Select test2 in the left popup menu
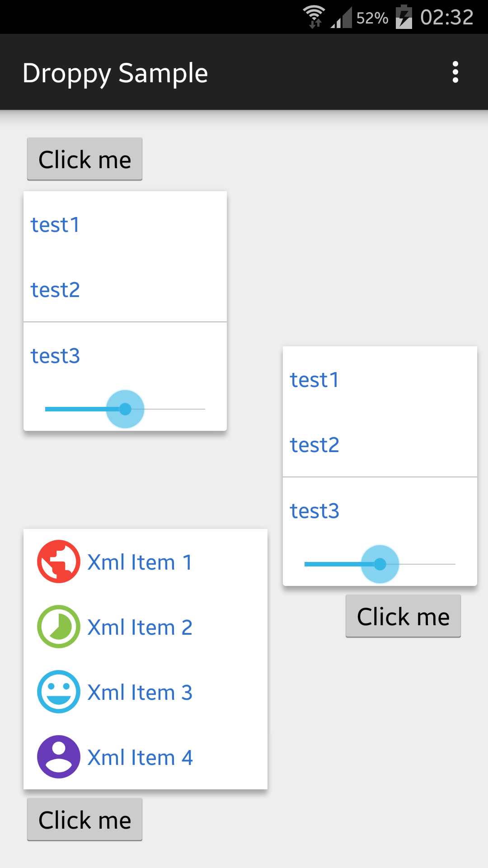This screenshot has height=868, width=488. (x=55, y=290)
